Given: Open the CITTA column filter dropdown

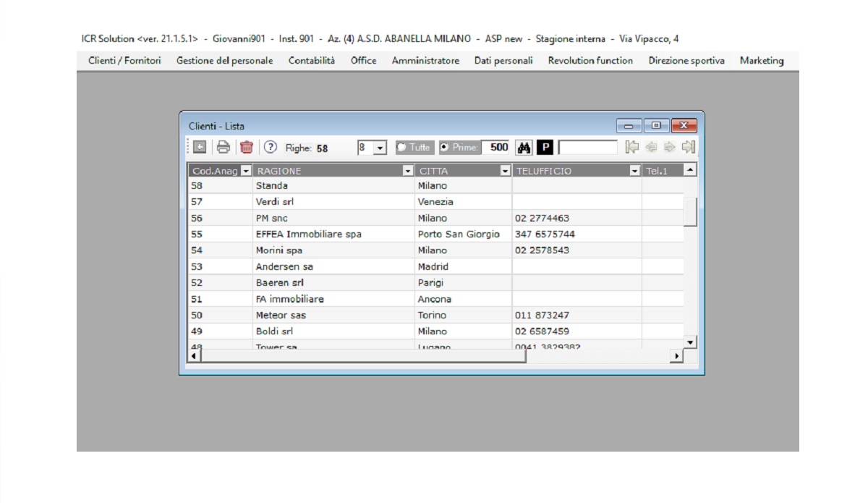Looking at the screenshot, I should point(505,171).
